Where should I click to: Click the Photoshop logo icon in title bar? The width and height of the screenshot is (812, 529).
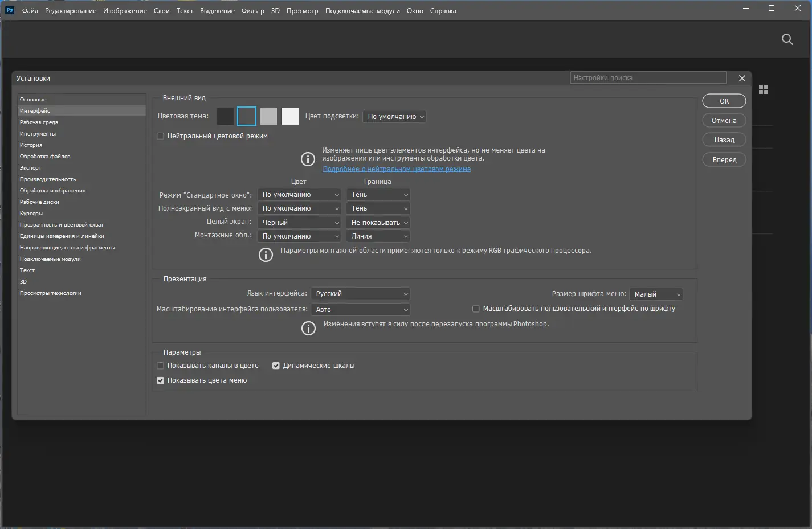pyautogui.click(x=9, y=10)
